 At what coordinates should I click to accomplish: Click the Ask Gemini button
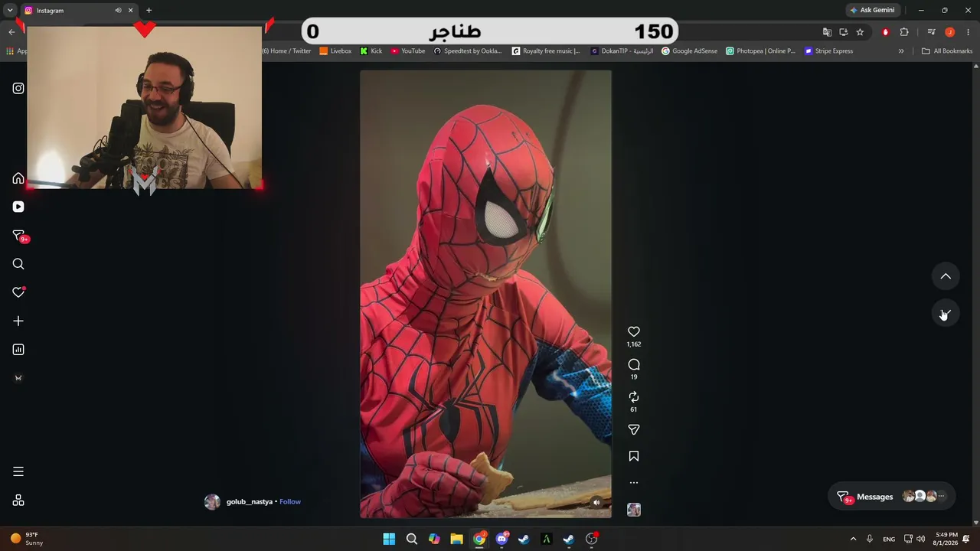click(x=872, y=11)
